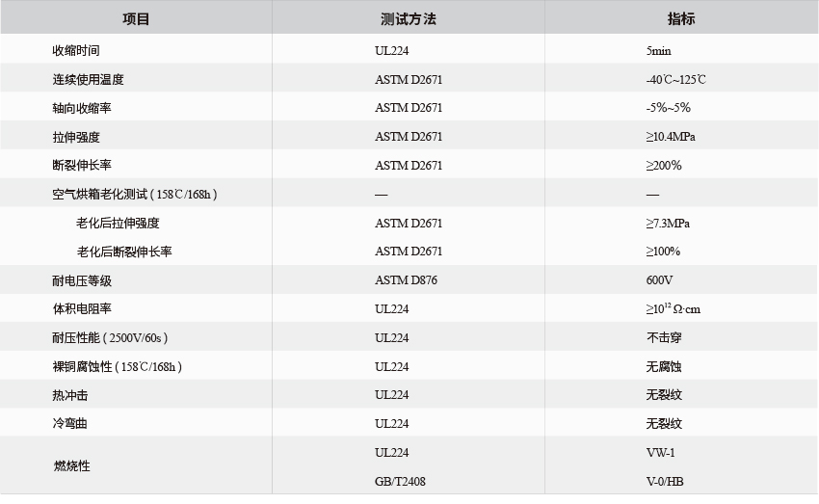
Task: Select the 收缩时间 row label
Action: [x=76, y=50]
